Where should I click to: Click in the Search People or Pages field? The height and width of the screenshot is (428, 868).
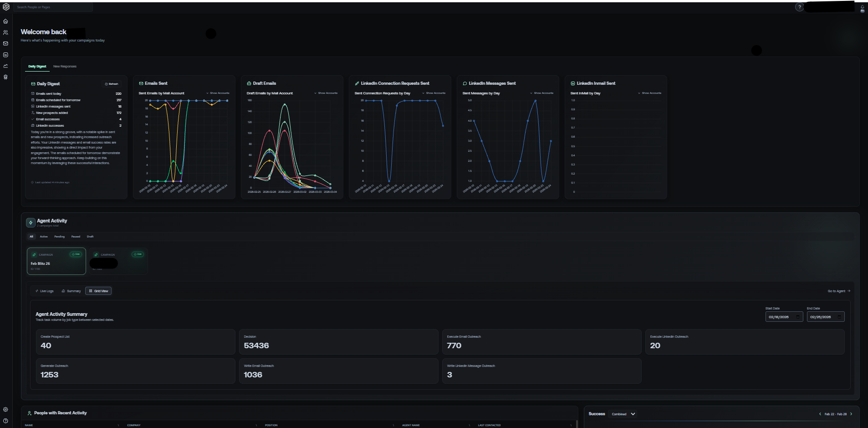[x=53, y=7]
